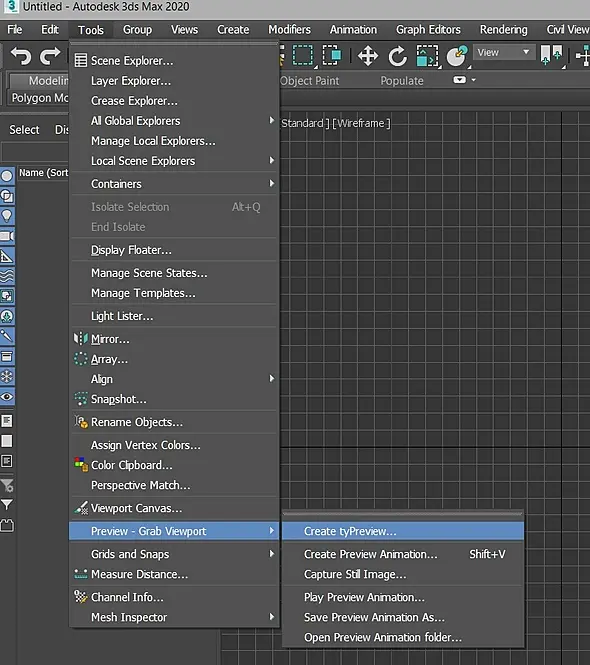Click the Name (Sorted) column header
This screenshot has width=590, height=665.
tap(43, 173)
